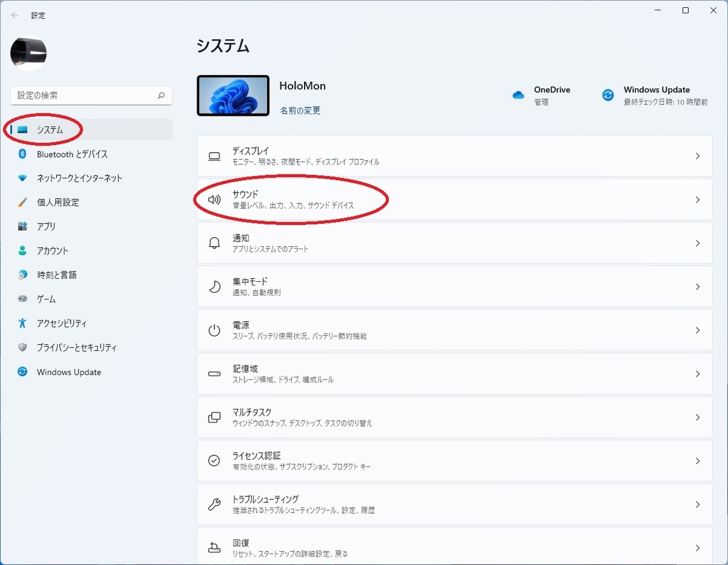Expand 通知 row chevron
728x565 pixels.
698,243
